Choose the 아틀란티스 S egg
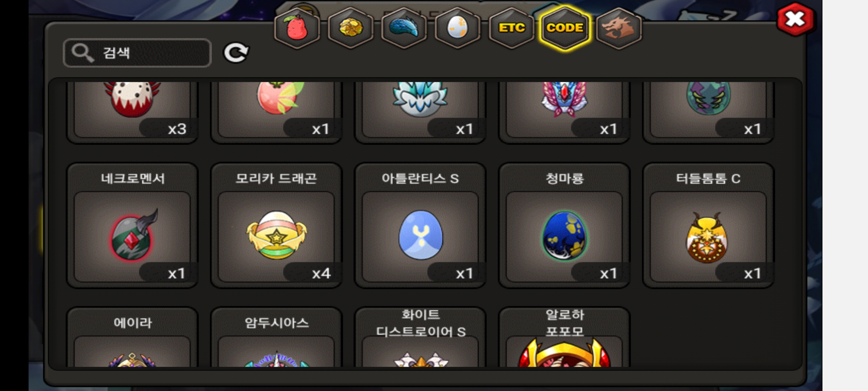The height and width of the screenshot is (391, 868). pyautogui.click(x=420, y=225)
